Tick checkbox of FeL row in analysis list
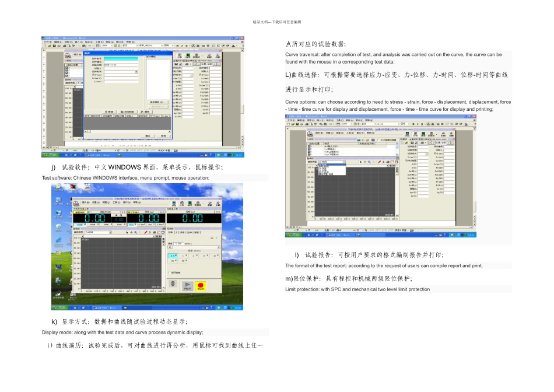The height and width of the screenshot is (392, 554). pyautogui.click(x=309, y=155)
